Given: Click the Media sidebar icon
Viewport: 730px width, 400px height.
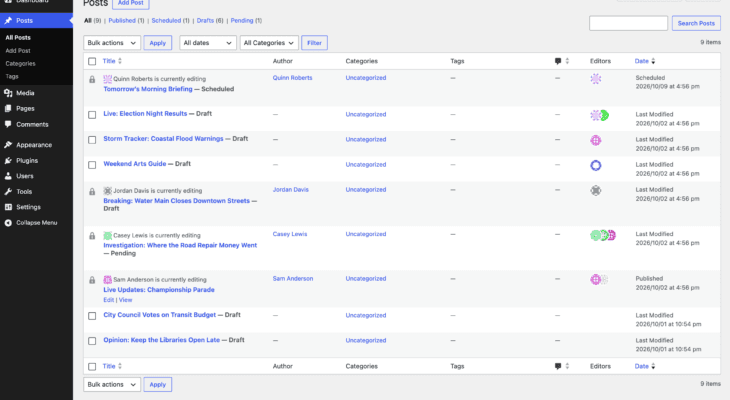Looking at the screenshot, I should [8, 93].
